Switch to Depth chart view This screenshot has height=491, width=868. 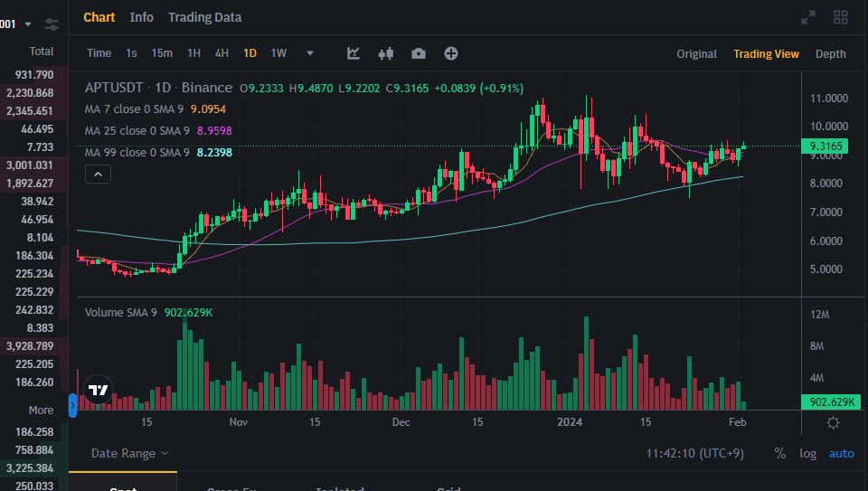pos(830,53)
